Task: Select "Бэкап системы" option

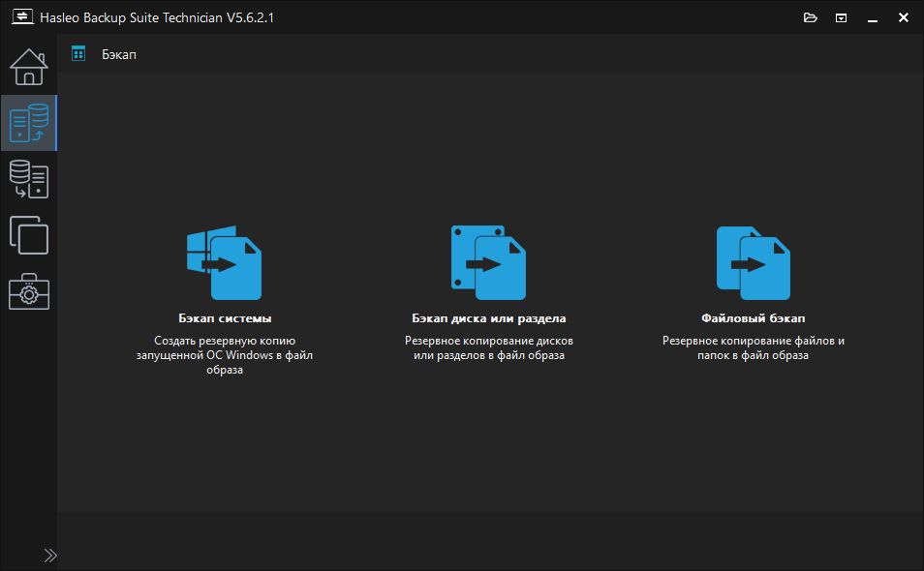Action: pyautogui.click(x=225, y=317)
